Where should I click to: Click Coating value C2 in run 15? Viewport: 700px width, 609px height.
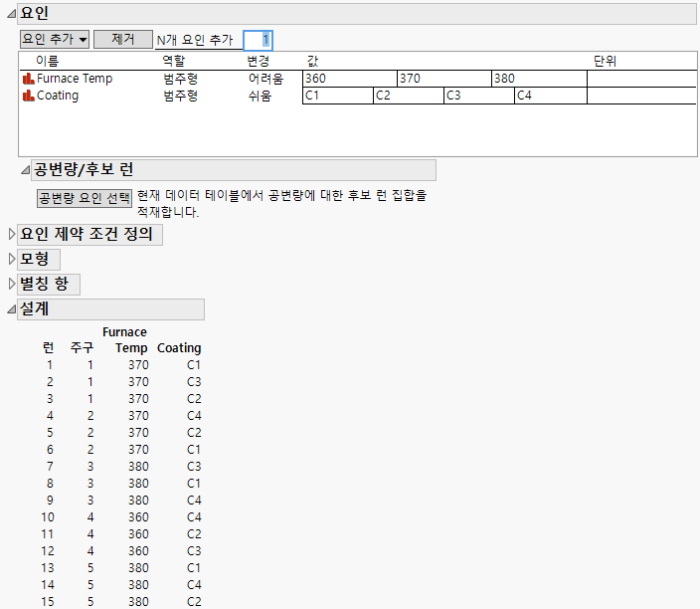coord(194,602)
